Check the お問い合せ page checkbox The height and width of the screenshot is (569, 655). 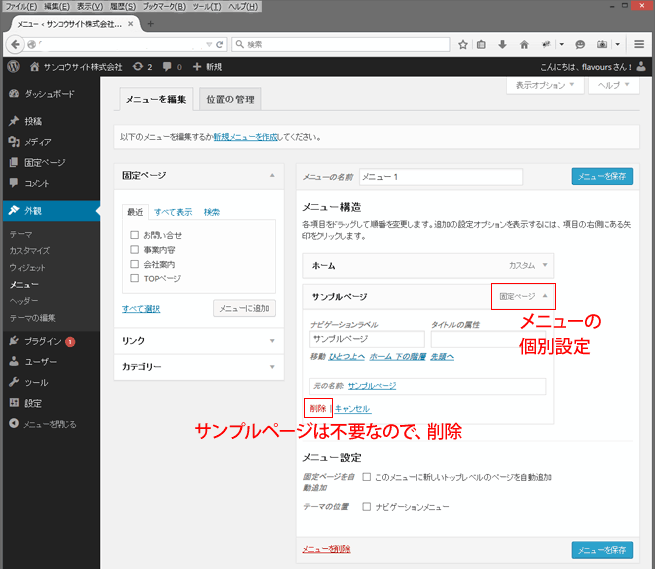[135, 235]
